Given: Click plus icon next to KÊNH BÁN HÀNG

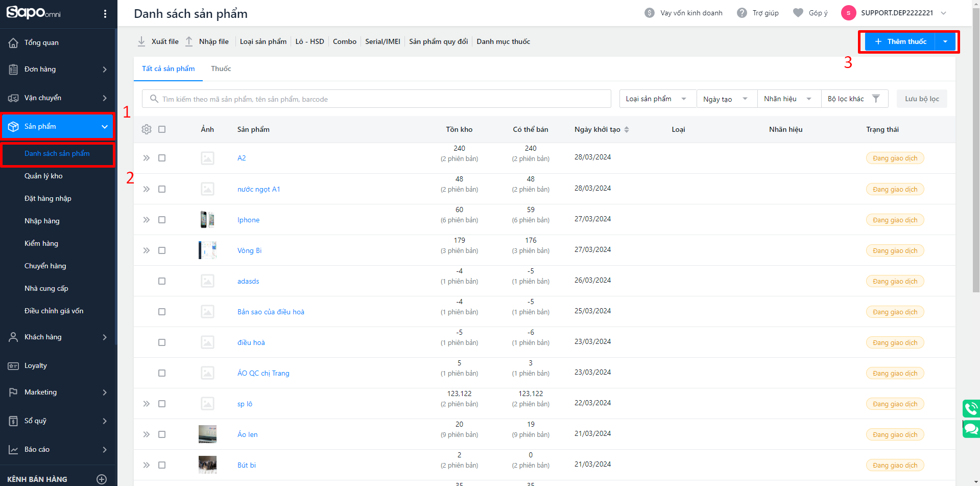Looking at the screenshot, I should click(102, 479).
